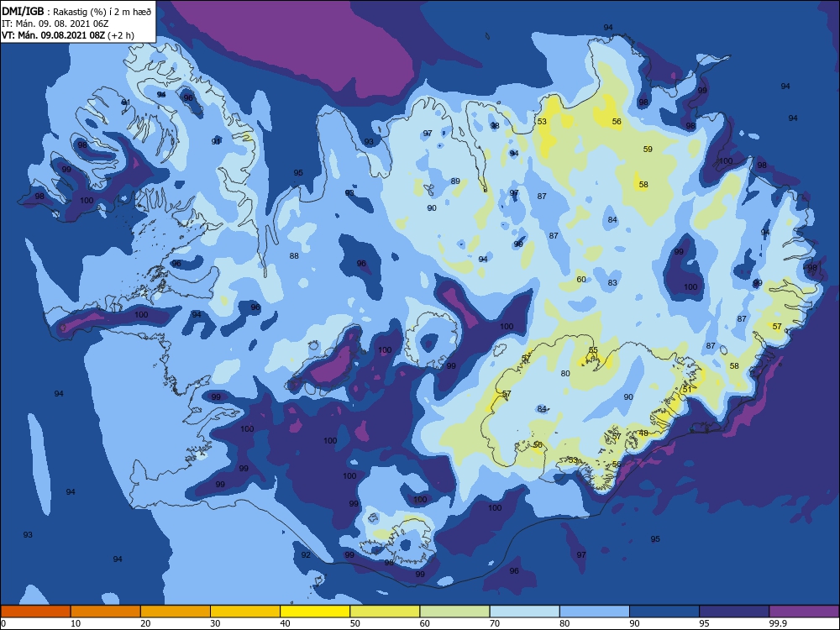
Task: Click the title "Rakastig (%) í 2 m hæð"
Action: (102, 12)
